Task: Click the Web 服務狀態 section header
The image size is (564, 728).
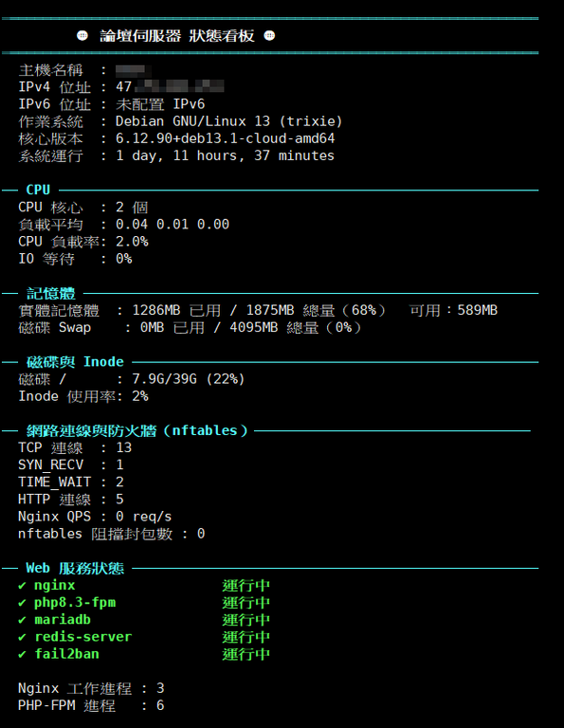Action: coord(75,569)
